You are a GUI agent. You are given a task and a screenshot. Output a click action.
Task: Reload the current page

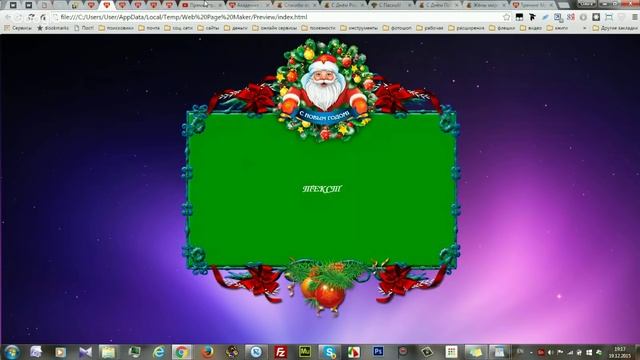point(31,17)
